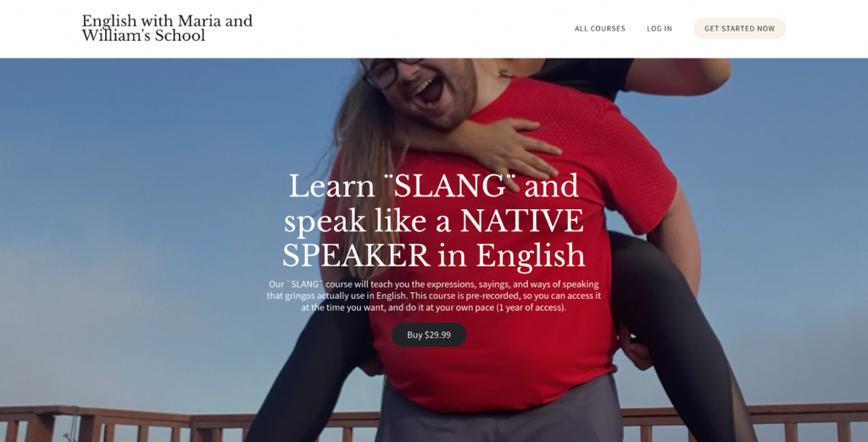Click the '(1 year of access)' text
This screenshot has height=442, width=868.
pos(531,307)
